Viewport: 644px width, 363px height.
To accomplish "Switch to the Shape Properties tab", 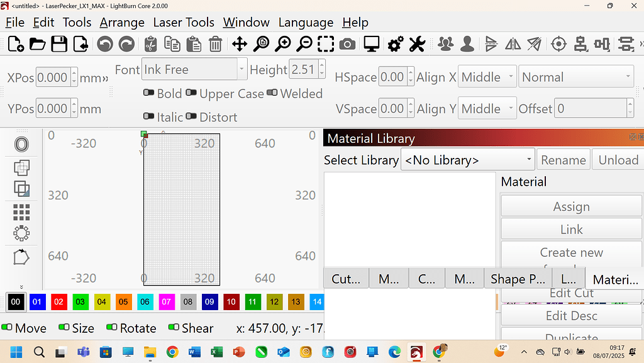I will (x=517, y=279).
